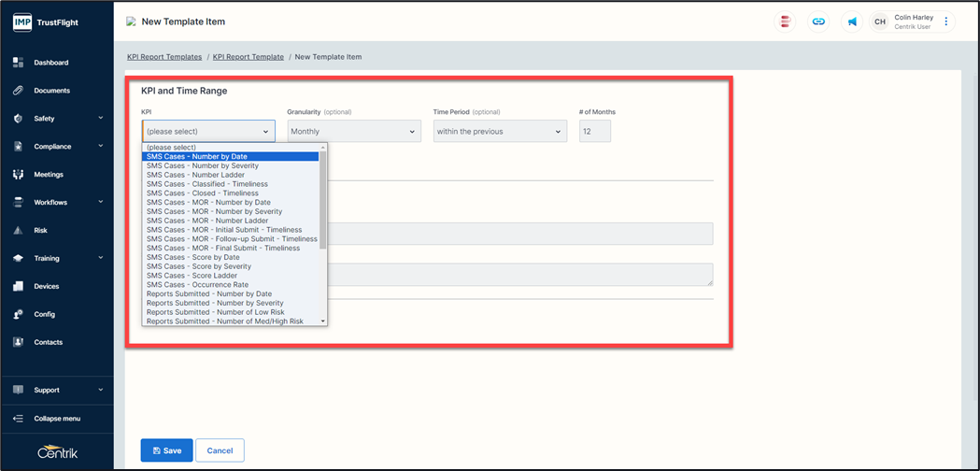
Task: Click the Devices sidebar icon
Action: coord(18,286)
